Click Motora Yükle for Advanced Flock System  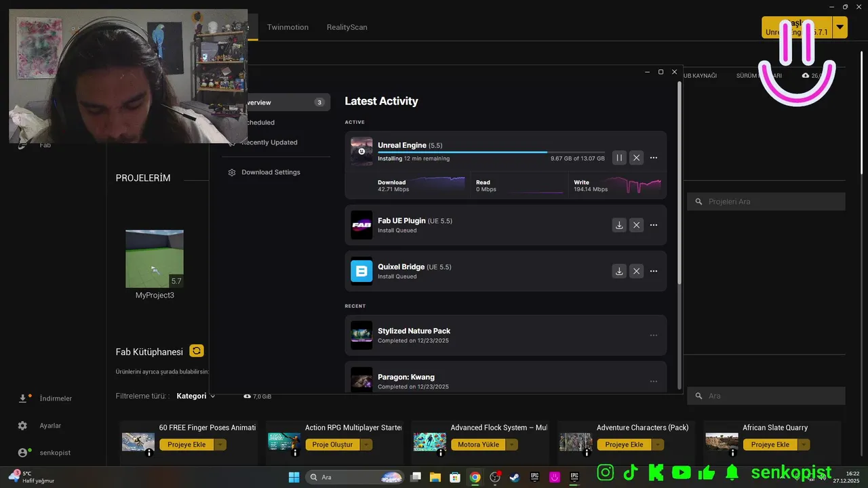479,445
